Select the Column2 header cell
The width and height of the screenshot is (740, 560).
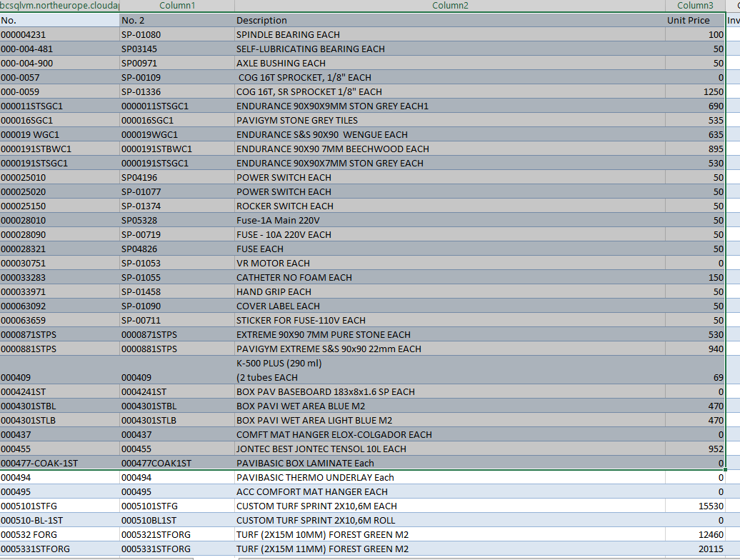[x=450, y=5]
